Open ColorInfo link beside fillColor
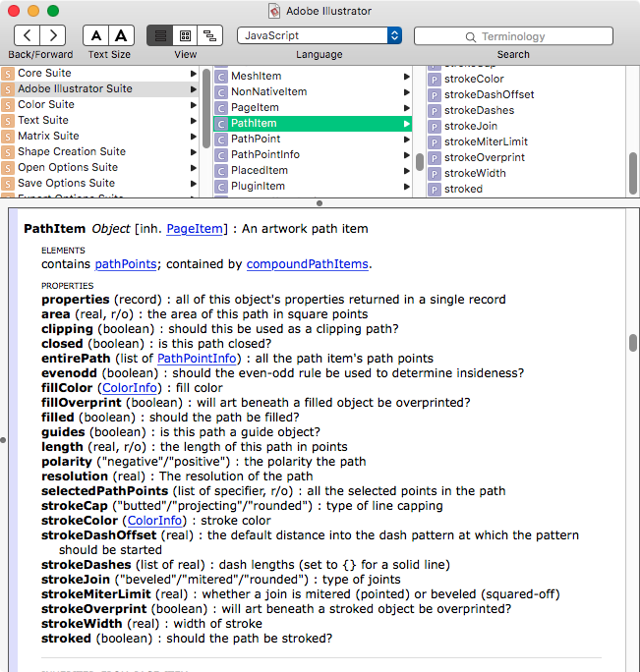This screenshot has width=640, height=672. coord(130,388)
